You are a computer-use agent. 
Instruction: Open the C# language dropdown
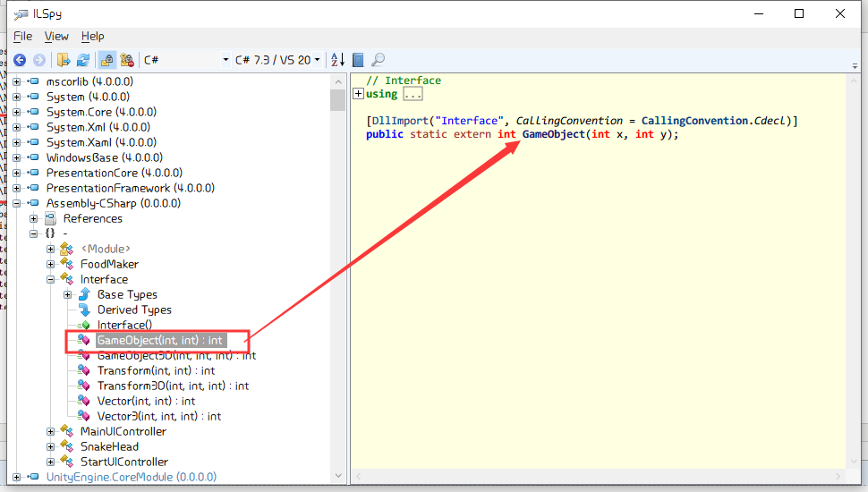226,60
